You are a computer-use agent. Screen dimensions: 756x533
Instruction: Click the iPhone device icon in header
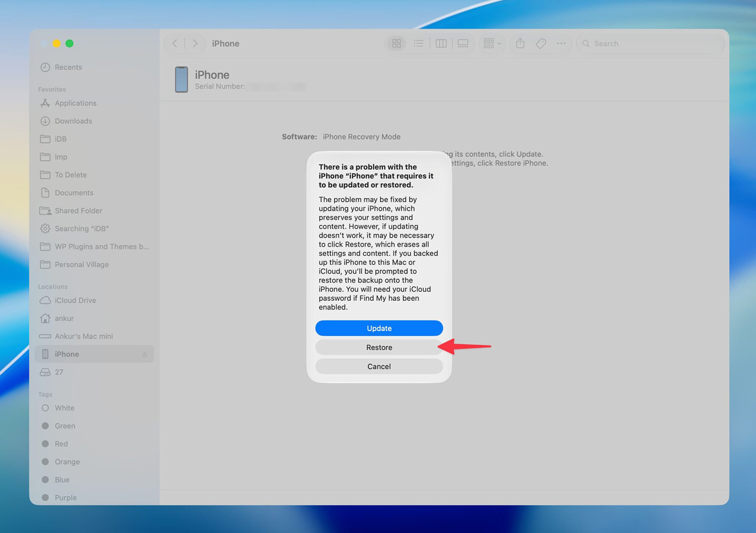pyautogui.click(x=181, y=80)
